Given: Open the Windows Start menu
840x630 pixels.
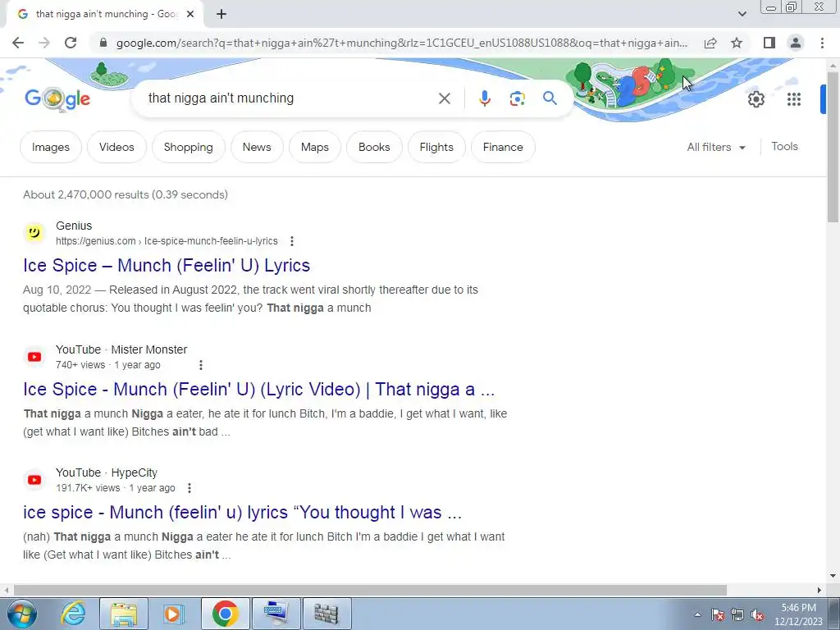Looking at the screenshot, I should pyautogui.click(x=21, y=614).
